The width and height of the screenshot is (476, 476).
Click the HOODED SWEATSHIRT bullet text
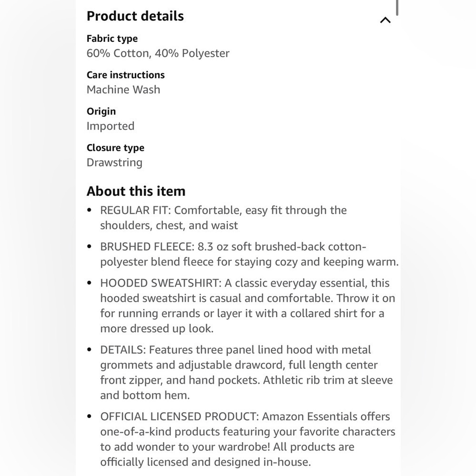(x=248, y=306)
